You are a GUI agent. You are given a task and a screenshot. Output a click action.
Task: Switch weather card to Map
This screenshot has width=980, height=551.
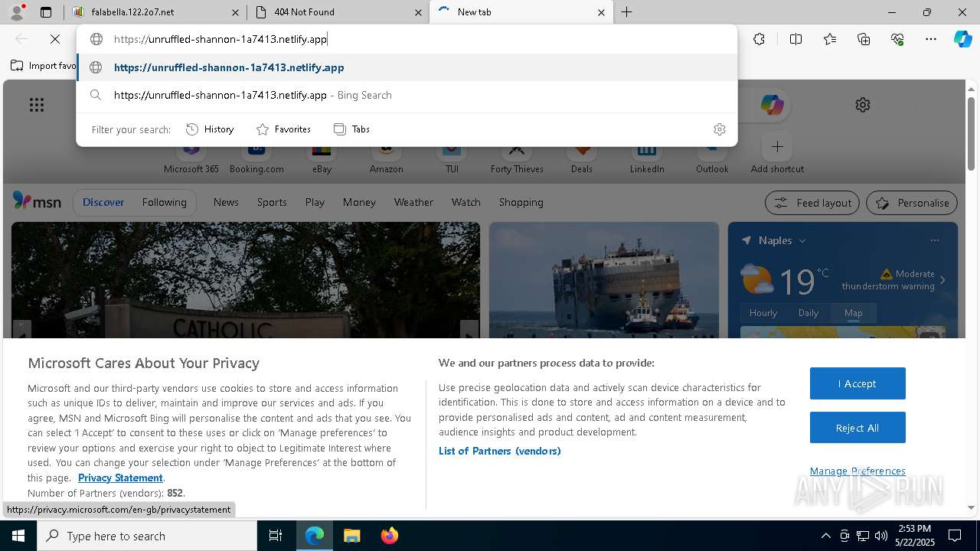853,312
